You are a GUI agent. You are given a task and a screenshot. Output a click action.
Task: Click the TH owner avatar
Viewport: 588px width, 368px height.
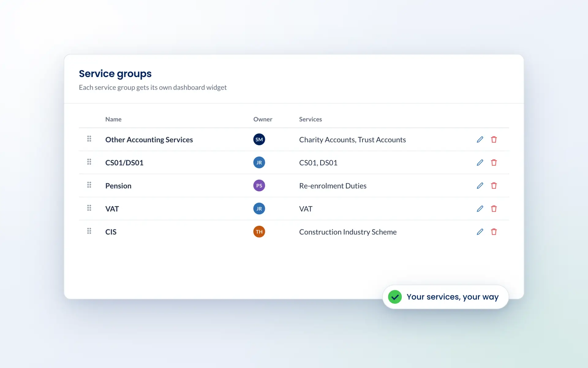pos(259,232)
